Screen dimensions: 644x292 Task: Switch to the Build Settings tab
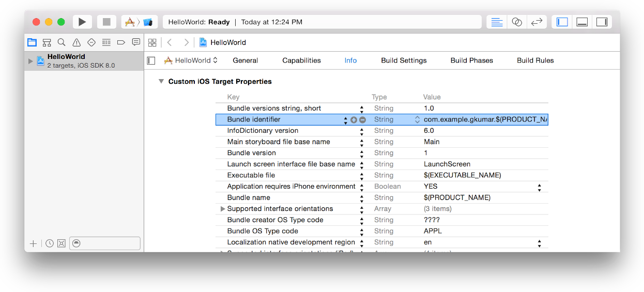pyautogui.click(x=404, y=60)
